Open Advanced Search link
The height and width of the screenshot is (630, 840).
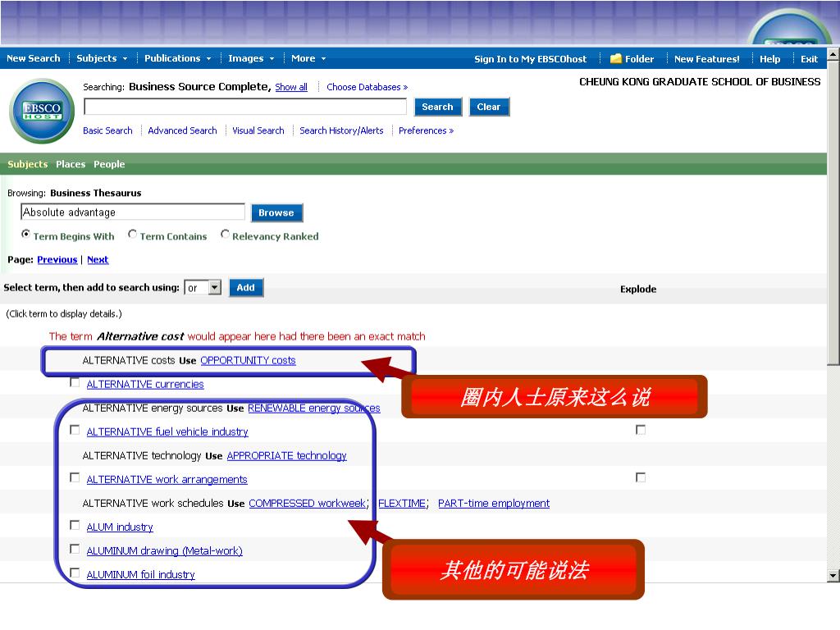coord(182,130)
